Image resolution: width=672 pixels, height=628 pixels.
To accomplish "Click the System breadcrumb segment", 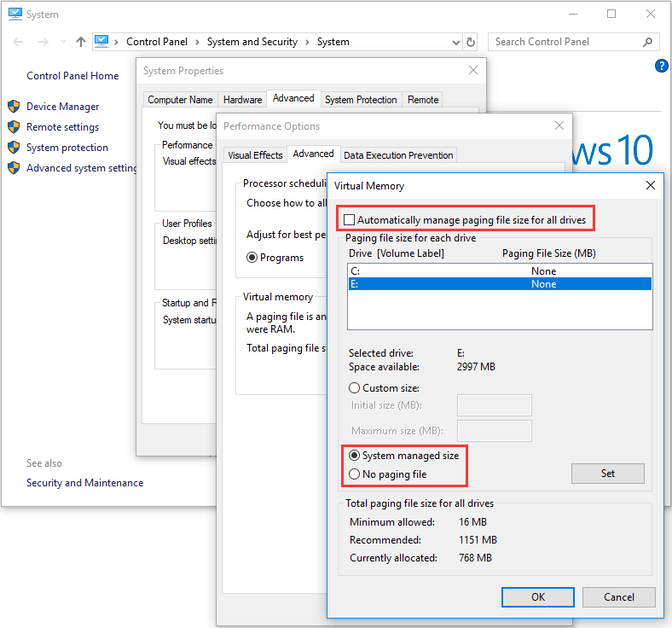I will coord(333,42).
